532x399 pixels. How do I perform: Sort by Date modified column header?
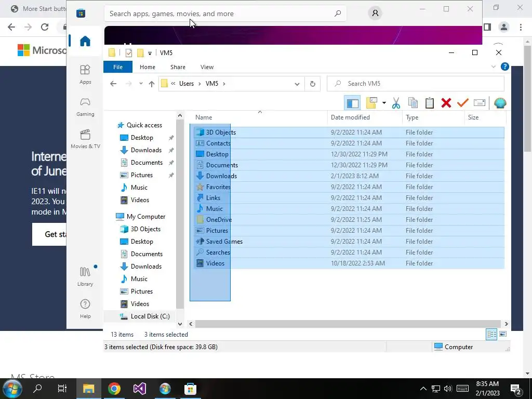point(350,117)
